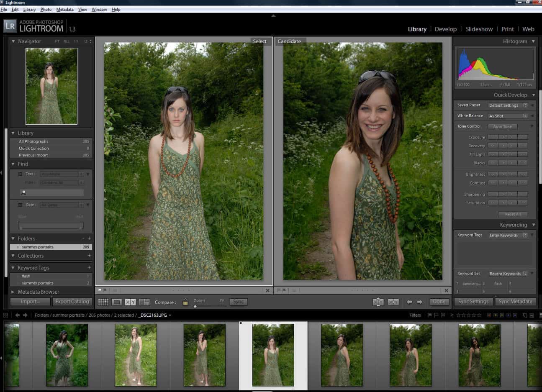
Task: Open the Saved Preset Default Settings dropdown
Action: pyautogui.click(x=508, y=105)
